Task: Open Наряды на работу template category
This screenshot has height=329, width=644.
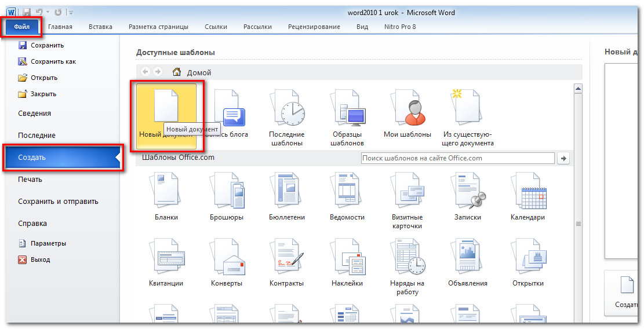Action: click(407, 266)
